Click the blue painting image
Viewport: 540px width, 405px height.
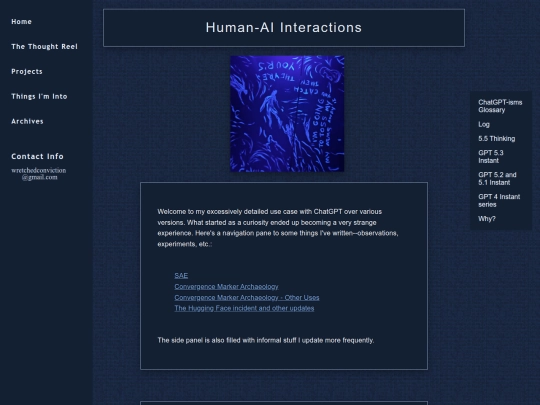tap(287, 114)
